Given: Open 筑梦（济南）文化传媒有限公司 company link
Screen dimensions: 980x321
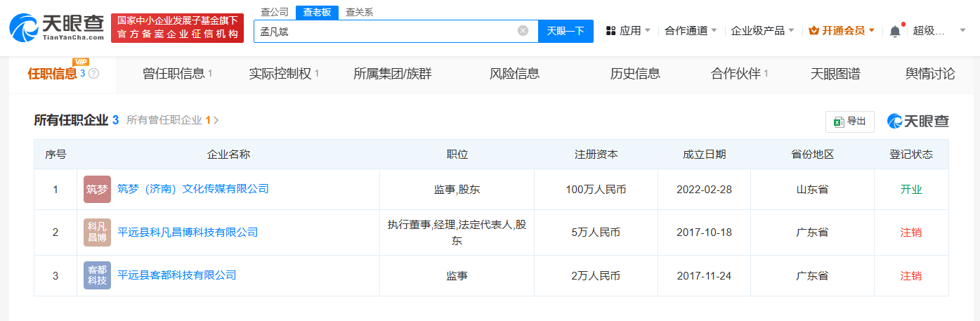Looking at the screenshot, I should (x=193, y=189).
